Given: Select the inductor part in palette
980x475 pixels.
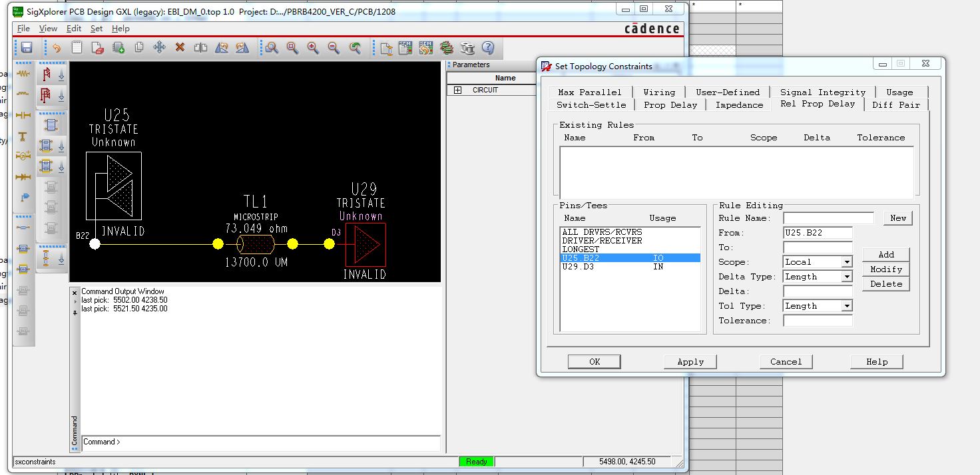Looking at the screenshot, I should (x=23, y=94).
